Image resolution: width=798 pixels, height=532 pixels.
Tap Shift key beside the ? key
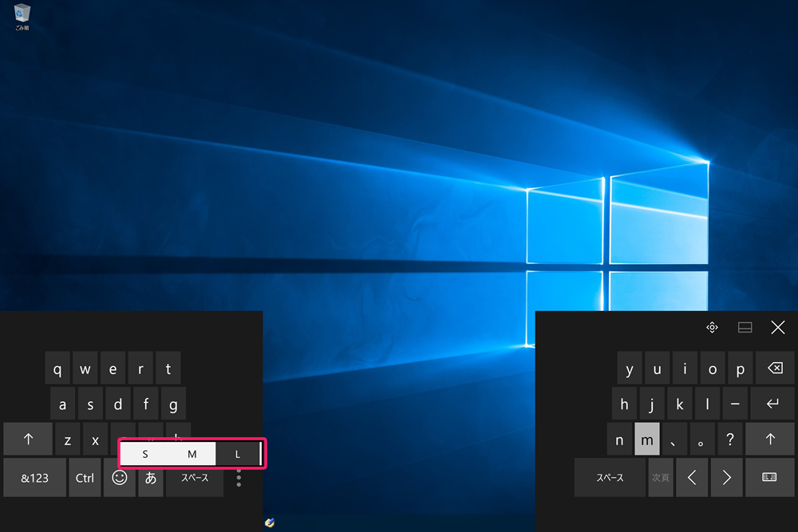pos(769,439)
